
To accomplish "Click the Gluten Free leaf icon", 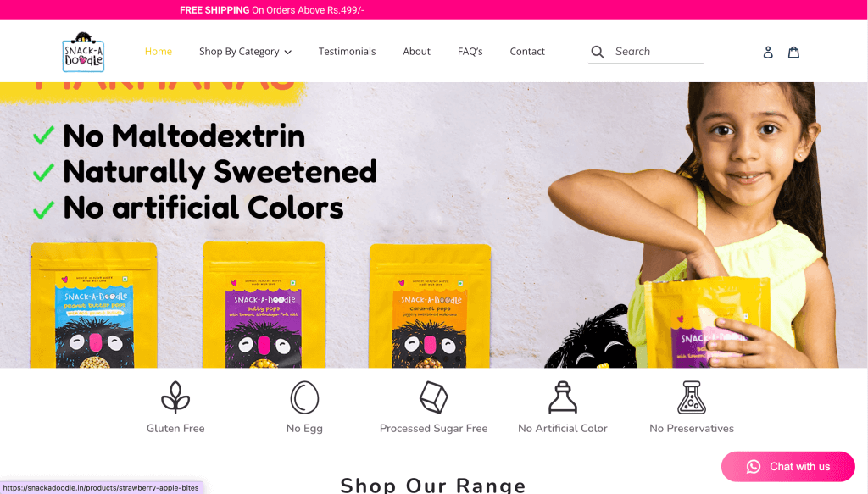I will click(x=175, y=397).
